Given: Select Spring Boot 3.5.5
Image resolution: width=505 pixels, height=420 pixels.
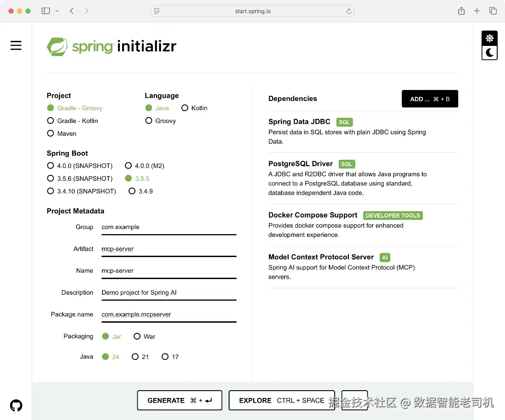Looking at the screenshot, I should (x=137, y=179).
